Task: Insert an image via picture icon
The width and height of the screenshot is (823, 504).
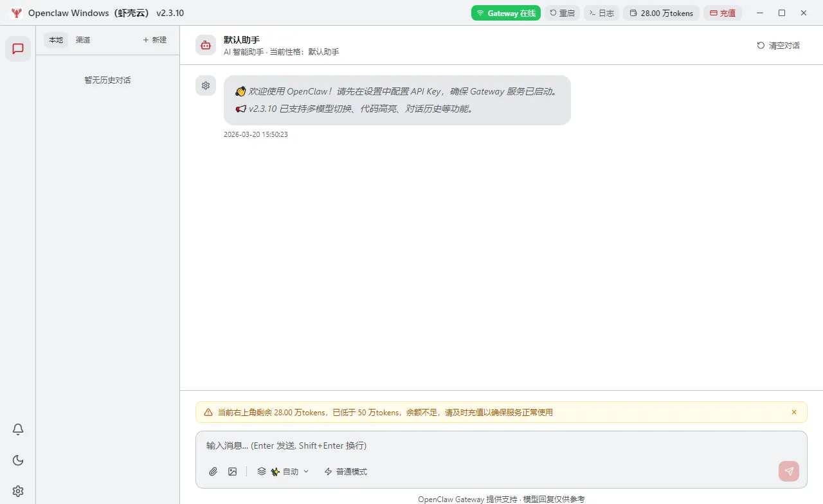Action: tap(233, 471)
